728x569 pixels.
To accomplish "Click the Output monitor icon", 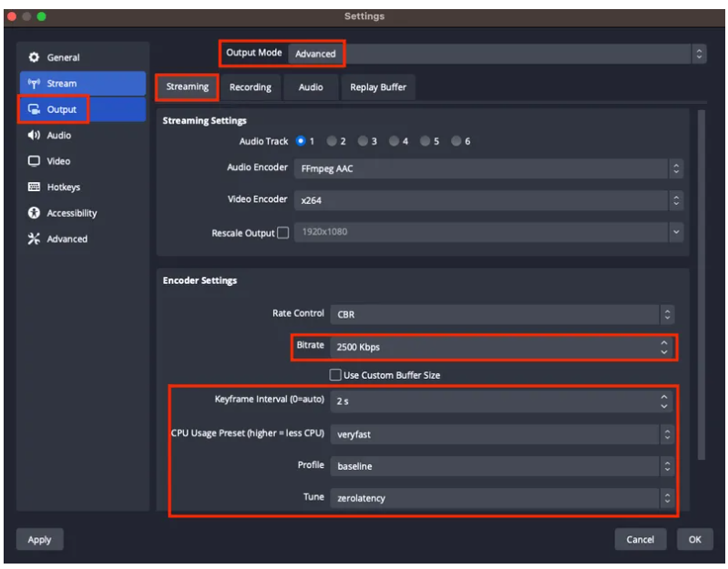I will 34,109.
